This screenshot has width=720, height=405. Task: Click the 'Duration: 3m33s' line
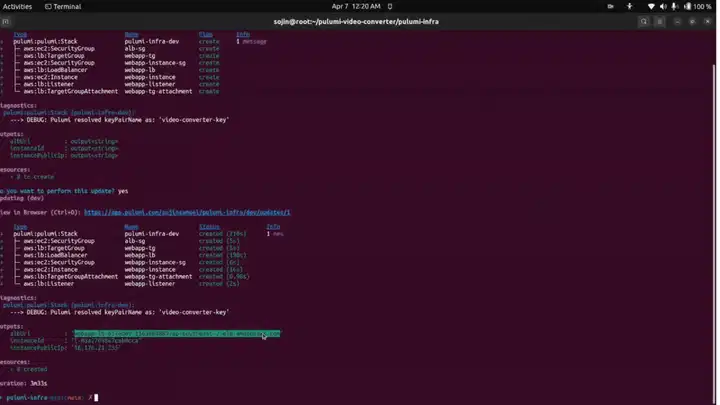coord(24,383)
